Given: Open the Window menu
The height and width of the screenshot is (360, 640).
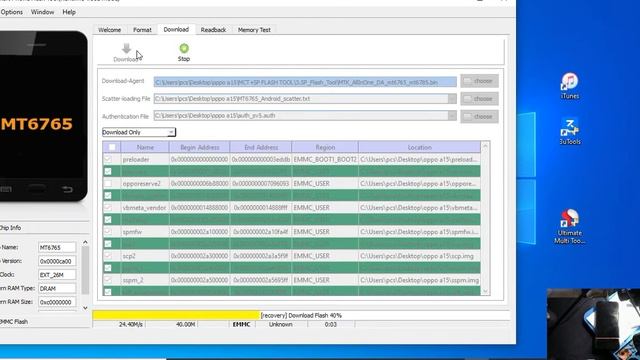Looking at the screenshot, I should point(42,12).
